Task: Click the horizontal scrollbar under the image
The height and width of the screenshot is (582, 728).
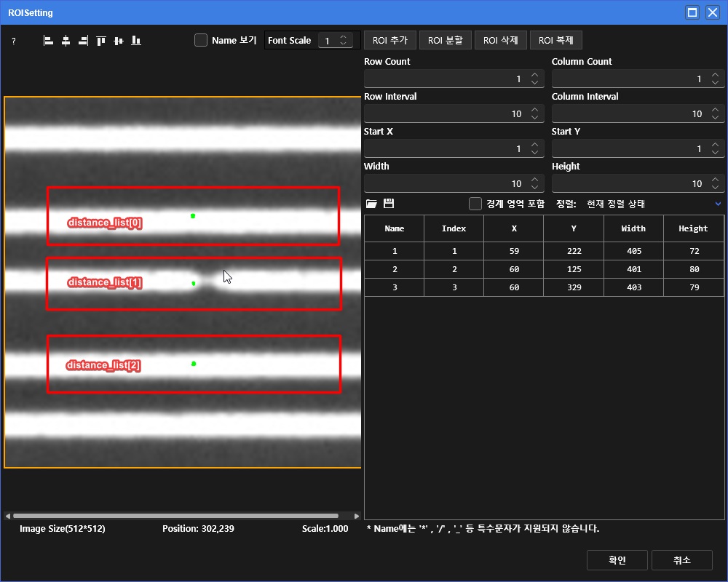Action: click(x=175, y=516)
